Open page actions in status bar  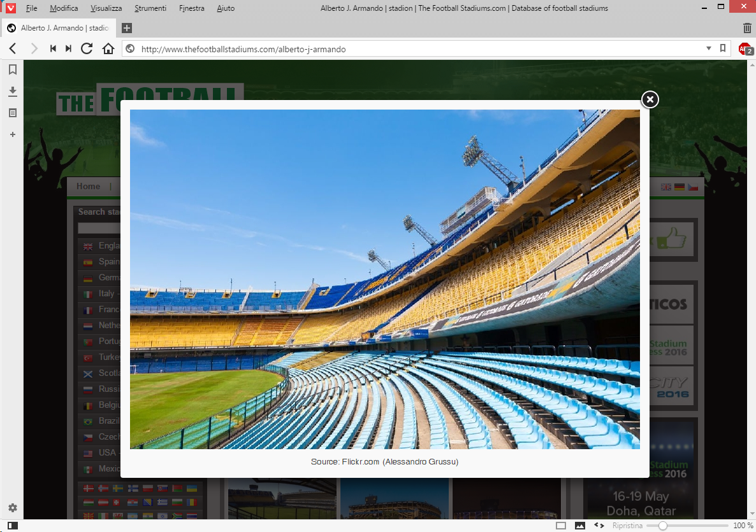599,525
